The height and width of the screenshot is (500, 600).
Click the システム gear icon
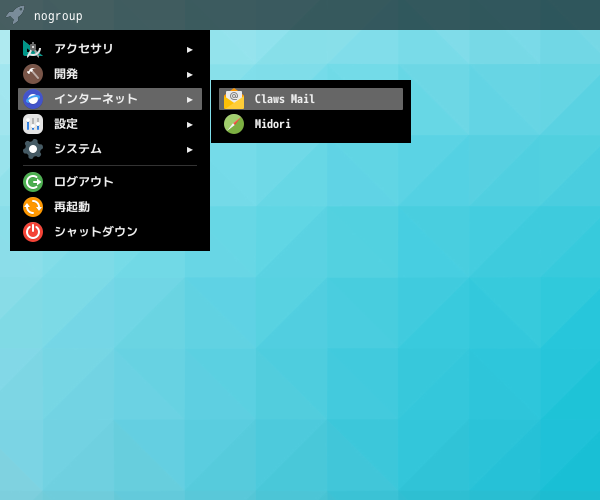33,149
